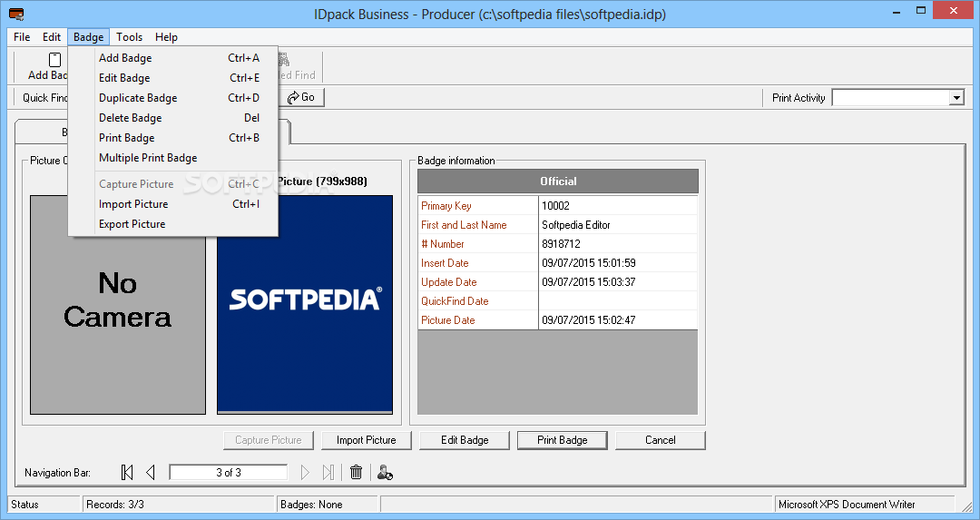Close the open Badge menu

coord(88,37)
